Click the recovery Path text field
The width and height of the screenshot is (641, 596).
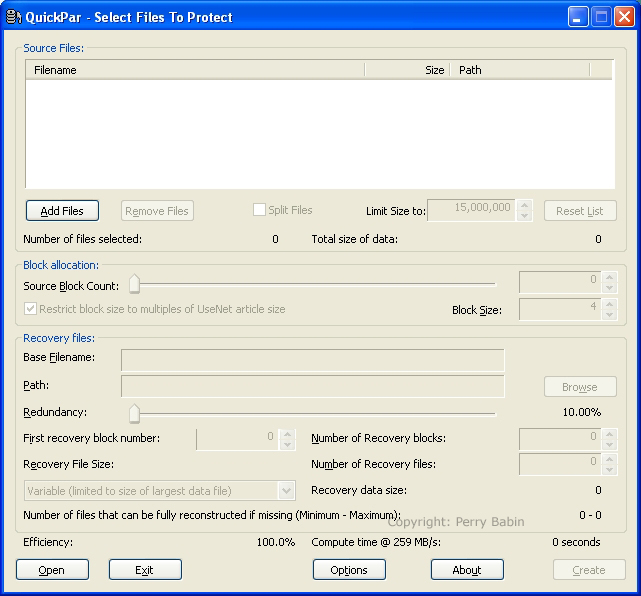313,386
